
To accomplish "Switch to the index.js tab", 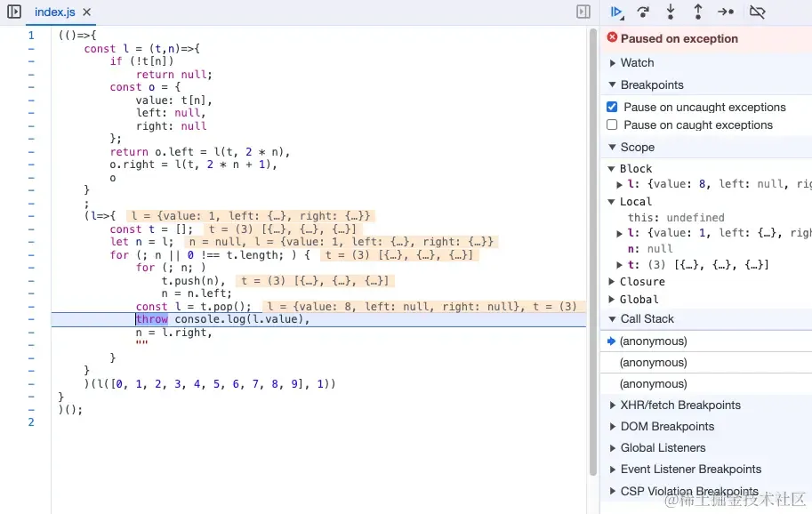I will coord(54,12).
